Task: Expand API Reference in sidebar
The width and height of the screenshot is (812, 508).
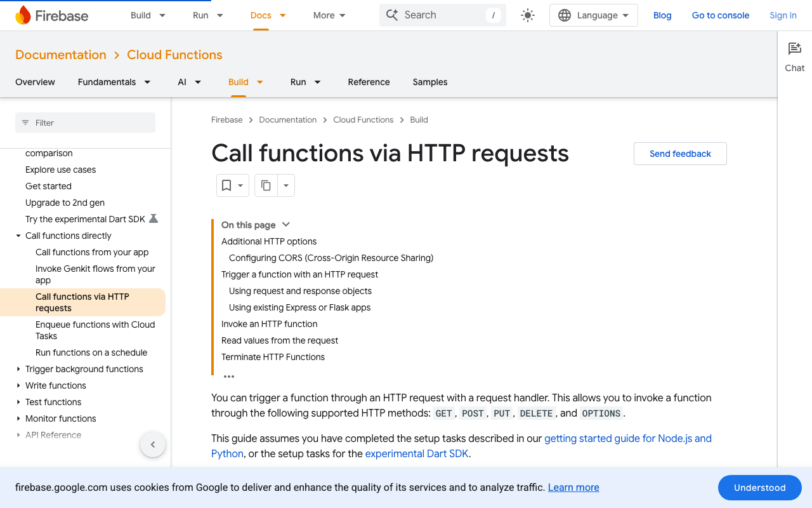Action: (x=18, y=435)
